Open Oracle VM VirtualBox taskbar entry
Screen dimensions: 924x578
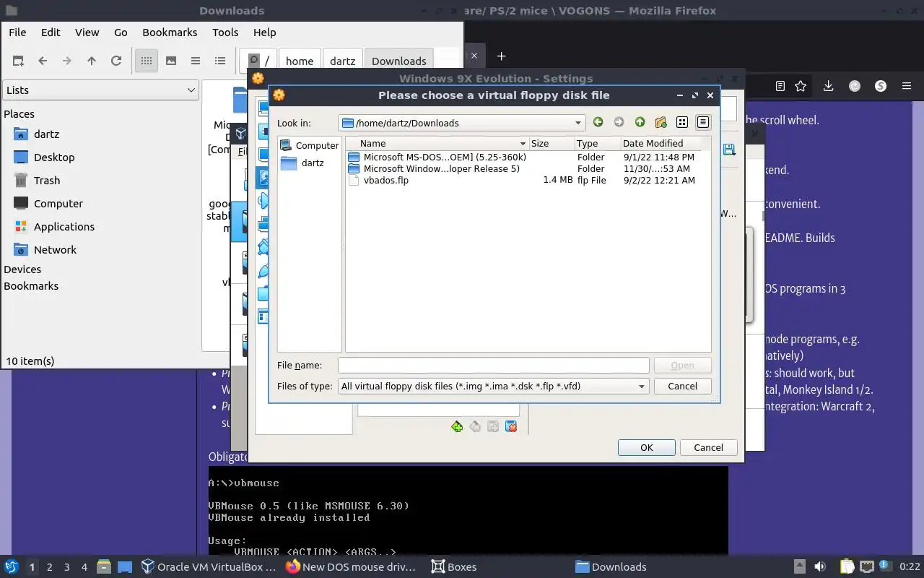tap(209, 567)
